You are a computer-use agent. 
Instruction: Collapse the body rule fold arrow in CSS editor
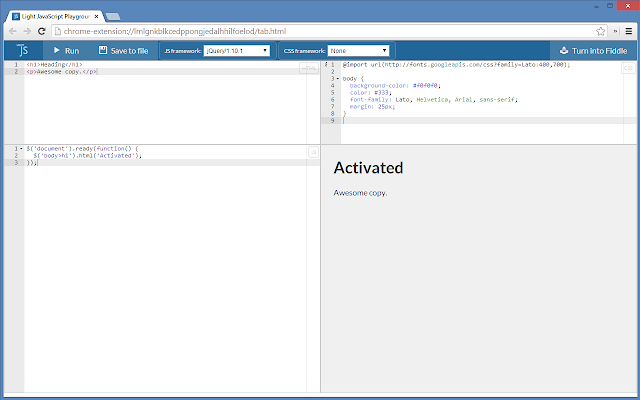click(338, 78)
